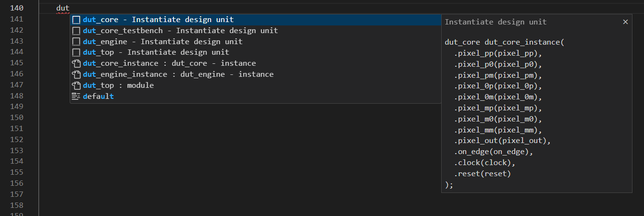Place cursor after the typed 'dut' text
Image resolution: width=644 pixels, height=216 pixels.
click(70, 8)
